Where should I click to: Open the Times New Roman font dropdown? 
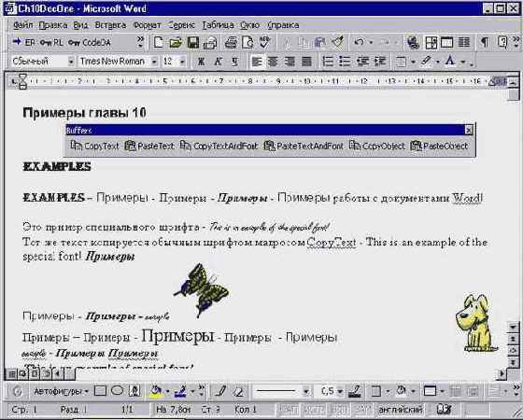[154, 62]
